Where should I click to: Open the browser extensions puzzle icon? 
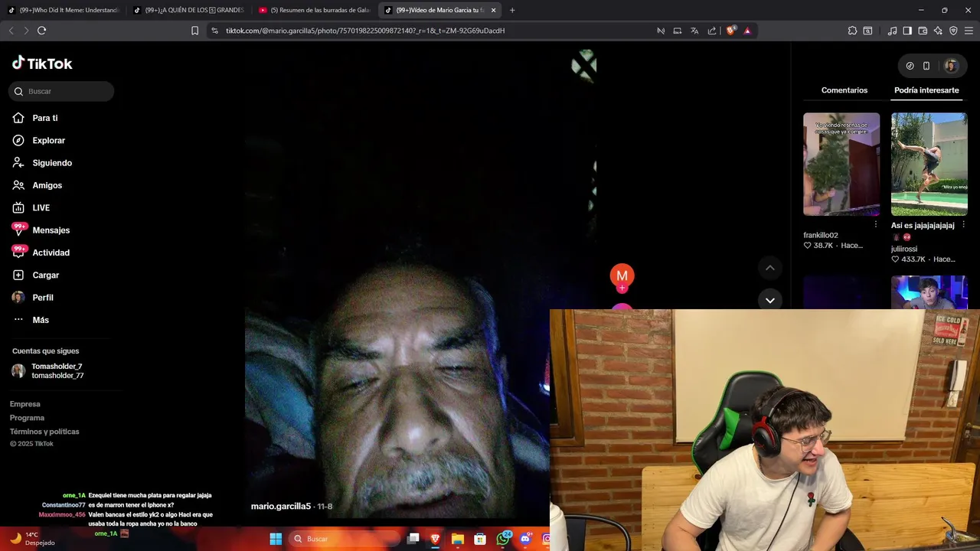852,31
